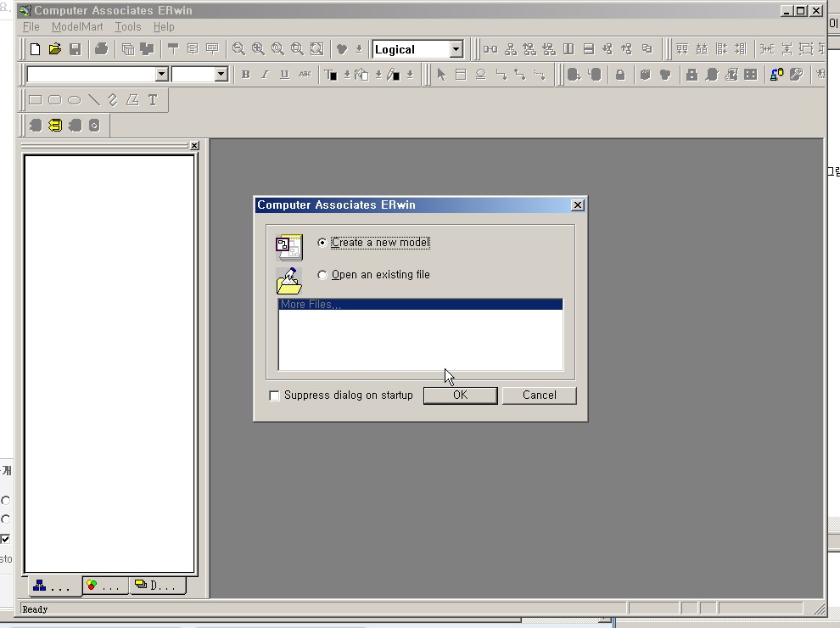Select the Entity box tool

click(461, 75)
